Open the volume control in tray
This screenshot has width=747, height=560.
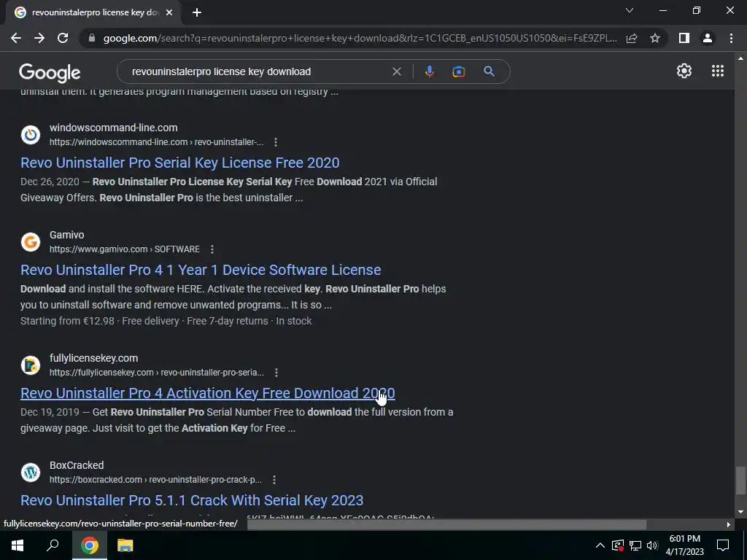[x=652, y=545]
